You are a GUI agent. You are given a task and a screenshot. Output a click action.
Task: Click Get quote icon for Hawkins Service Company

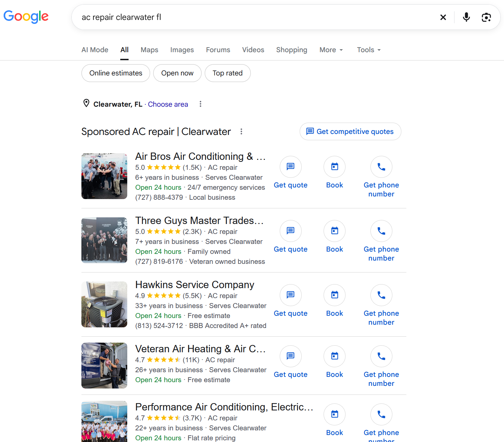291,295
